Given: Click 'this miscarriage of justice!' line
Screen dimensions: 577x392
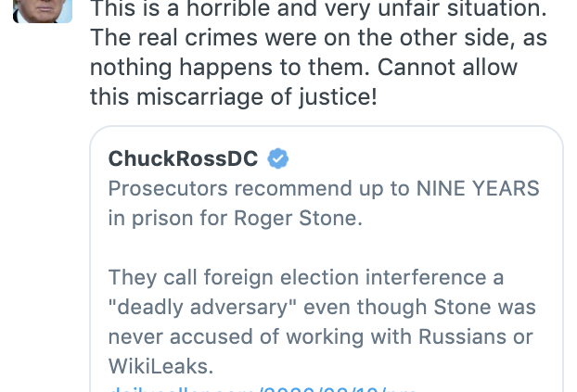Looking at the screenshot, I should click(234, 97).
